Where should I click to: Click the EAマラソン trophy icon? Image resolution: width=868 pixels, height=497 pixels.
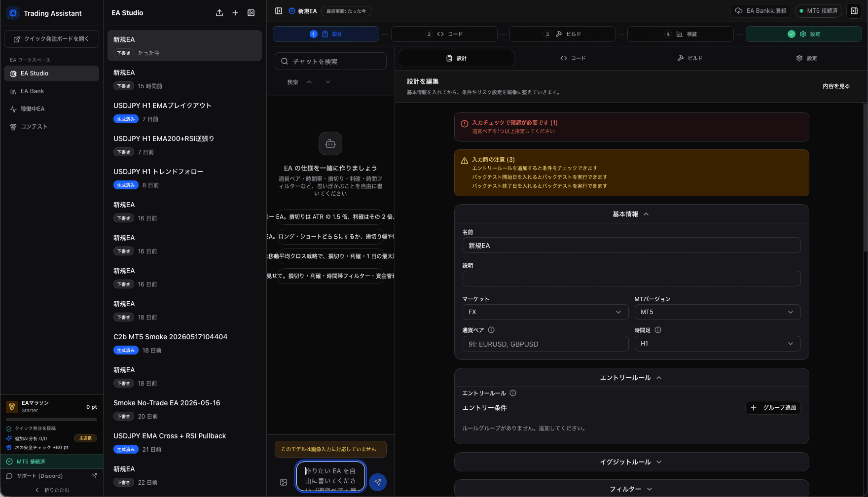(x=12, y=406)
